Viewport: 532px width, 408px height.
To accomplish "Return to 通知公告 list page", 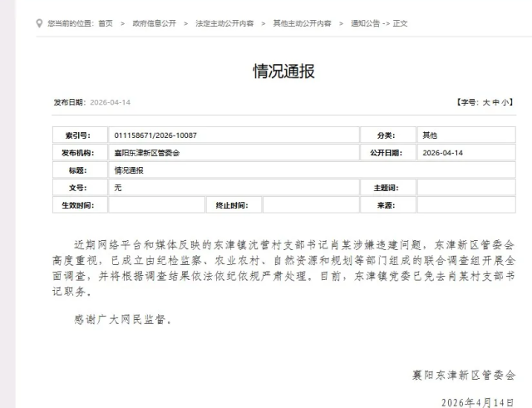I will point(364,23).
